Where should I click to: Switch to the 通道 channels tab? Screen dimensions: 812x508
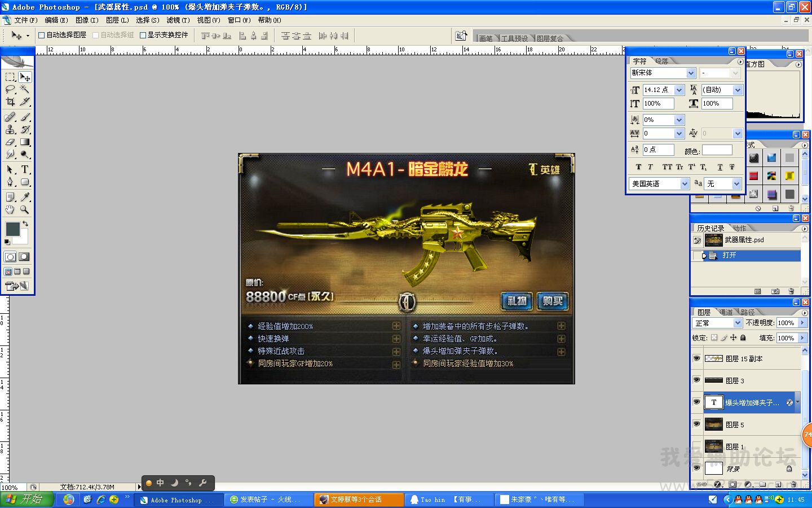click(x=726, y=312)
